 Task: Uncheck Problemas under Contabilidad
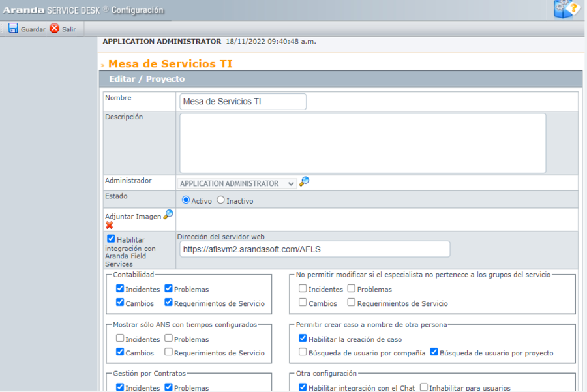click(168, 288)
